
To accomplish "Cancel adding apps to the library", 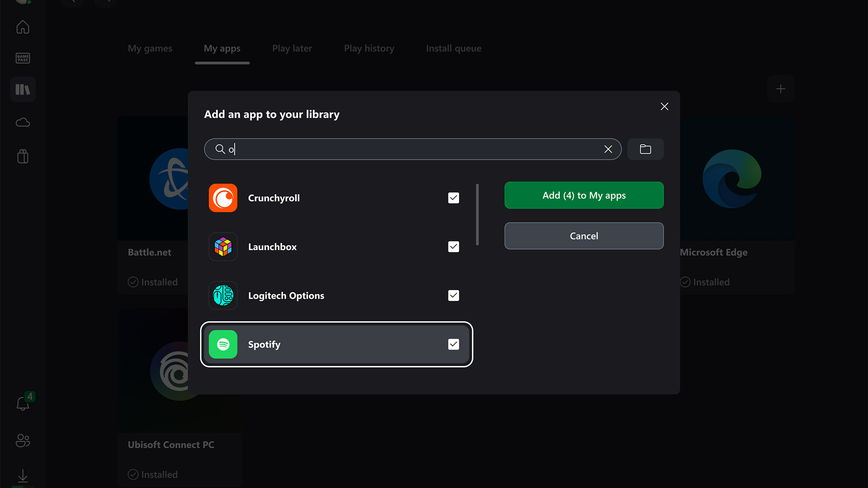I will tap(584, 235).
